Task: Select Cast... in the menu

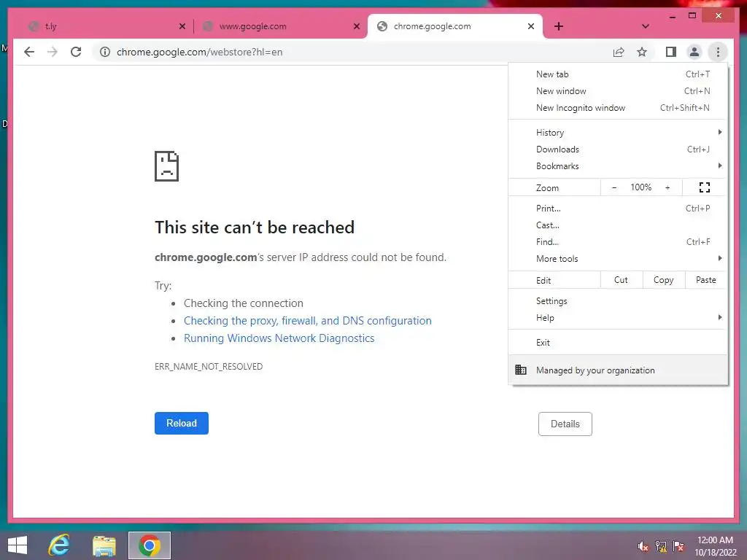Action: pyautogui.click(x=618, y=225)
